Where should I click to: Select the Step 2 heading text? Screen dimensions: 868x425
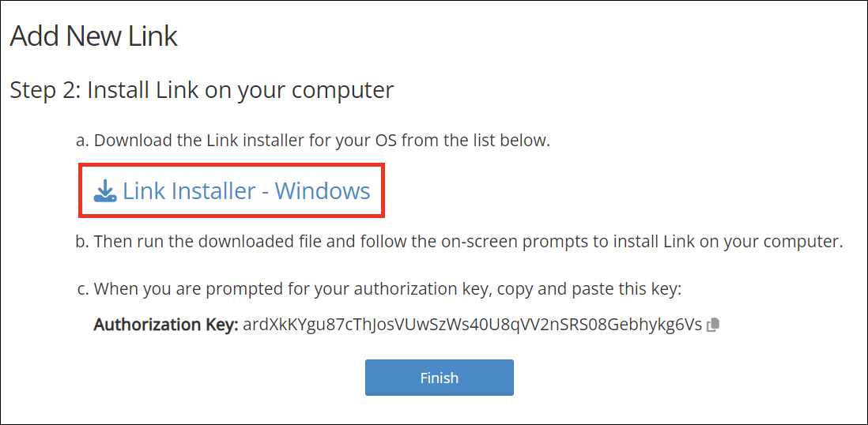[x=202, y=90]
